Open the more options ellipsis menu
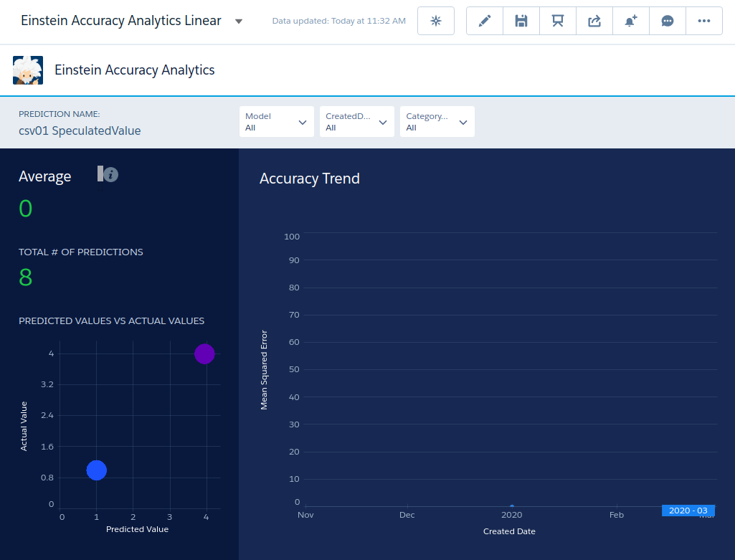Image resolution: width=735 pixels, height=560 pixels. 703,21
